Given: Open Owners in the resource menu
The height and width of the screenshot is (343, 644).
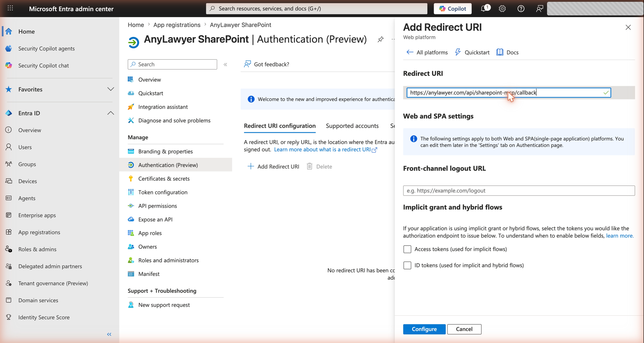Looking at the screenshot, I should click(148, 247).
